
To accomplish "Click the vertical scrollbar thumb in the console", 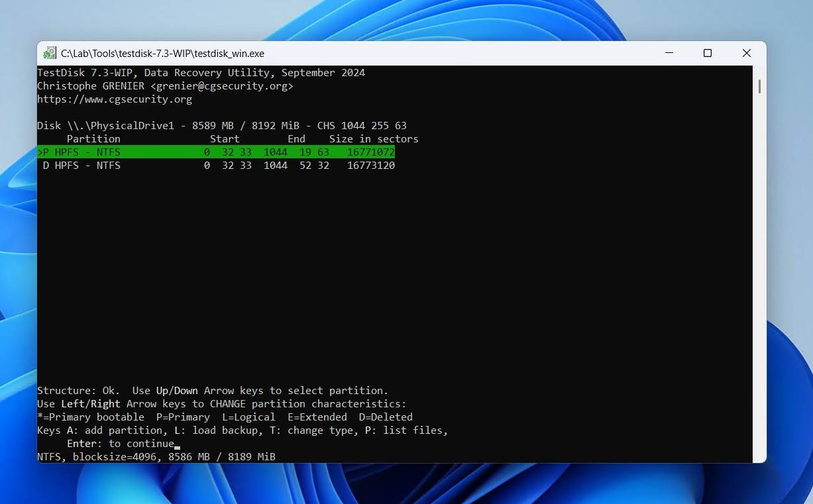I will (759, 86).
